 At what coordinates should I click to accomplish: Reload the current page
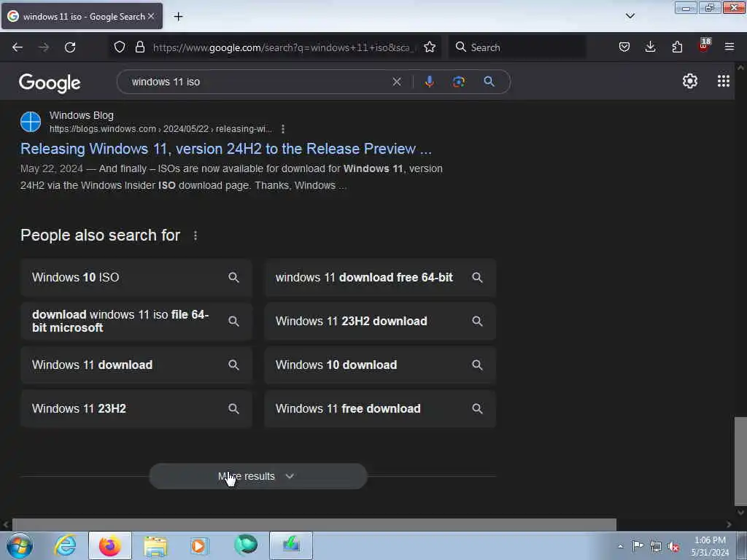(x=70, y=47)
